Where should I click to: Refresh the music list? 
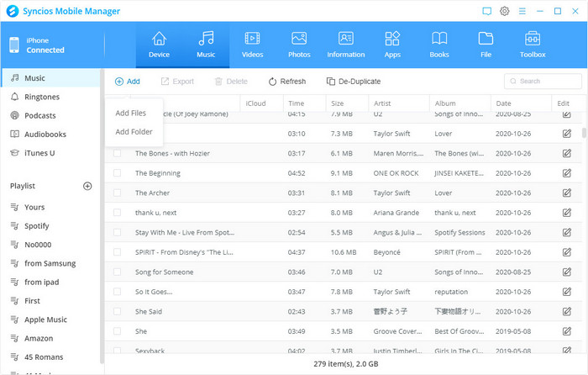pyautogui.click(x=287, y=82)
